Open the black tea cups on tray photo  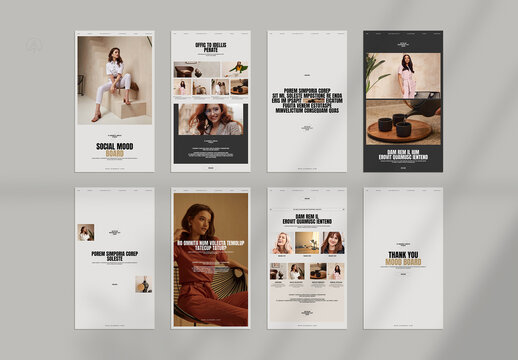[x=403, y=122]
